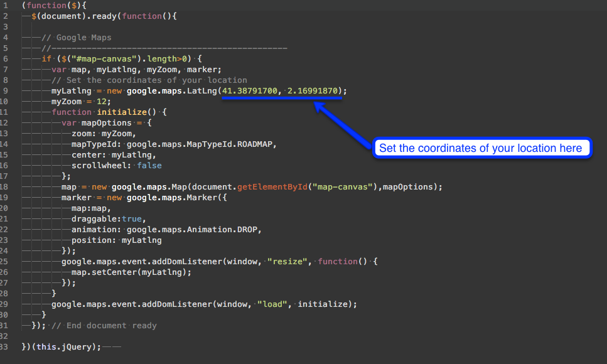The height and width of the screenshot is (364, 607).
Task: Click the map.setCenter(myLatlng) call
Action: [131, 272]
